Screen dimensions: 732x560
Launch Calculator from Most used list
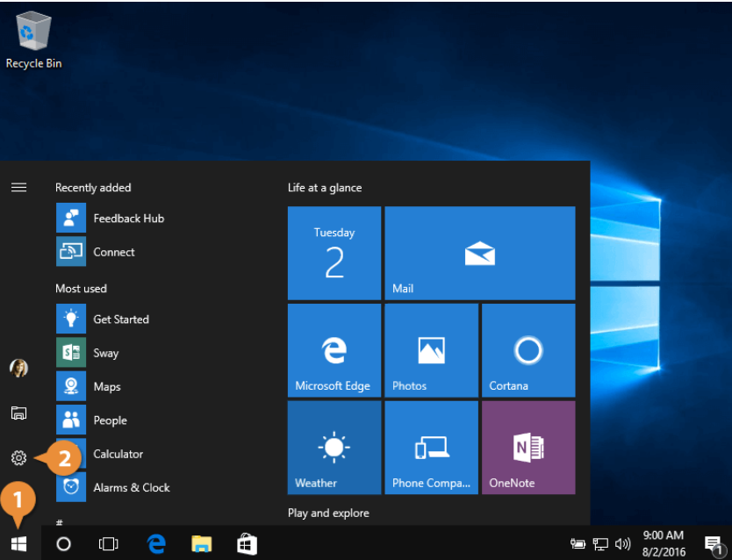[x=118, y=454]
